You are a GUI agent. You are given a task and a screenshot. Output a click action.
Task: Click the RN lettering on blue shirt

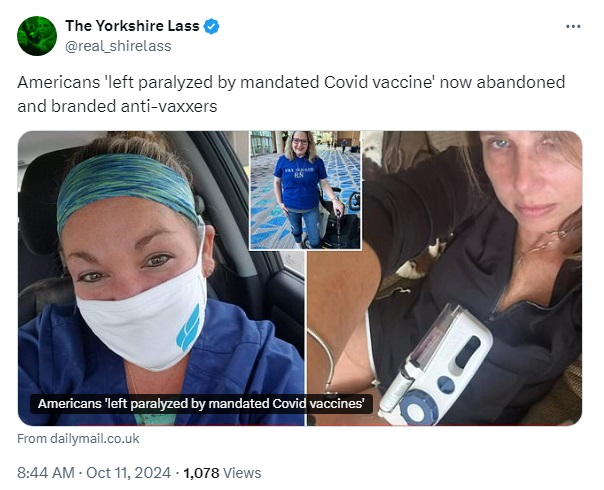tap(299, 176)
